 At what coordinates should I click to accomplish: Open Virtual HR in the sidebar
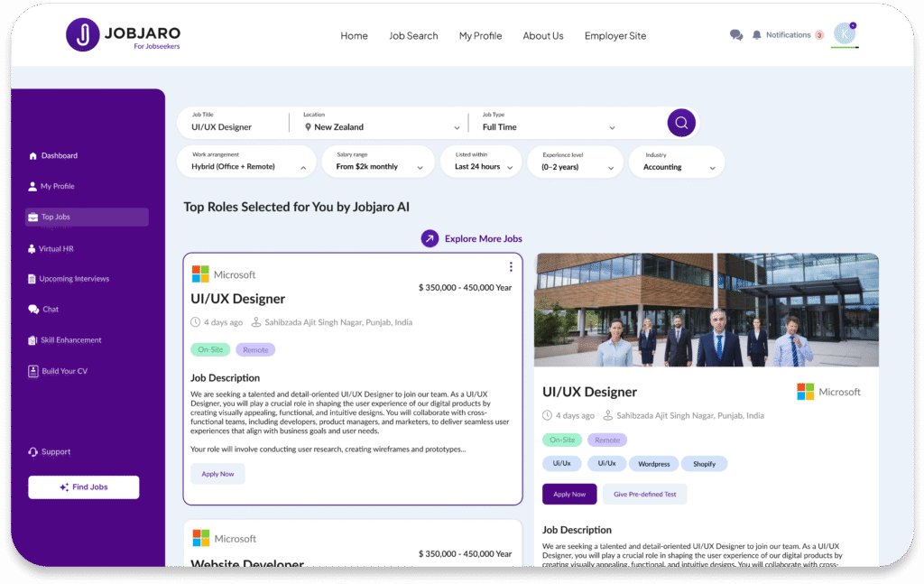pos(55,248)
